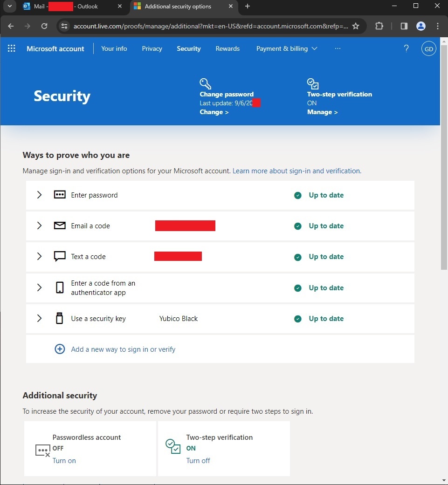Click the phone icon for authenticator app
448x485 pixels.
click(x=60, y=287)
